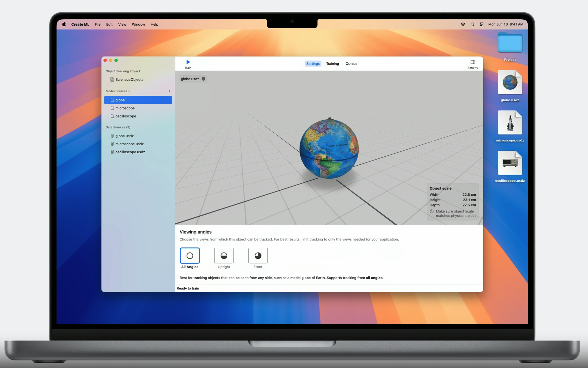588x368 pixels.
Task: Click the 3D globe model in preview
Action: click(329, 148)
